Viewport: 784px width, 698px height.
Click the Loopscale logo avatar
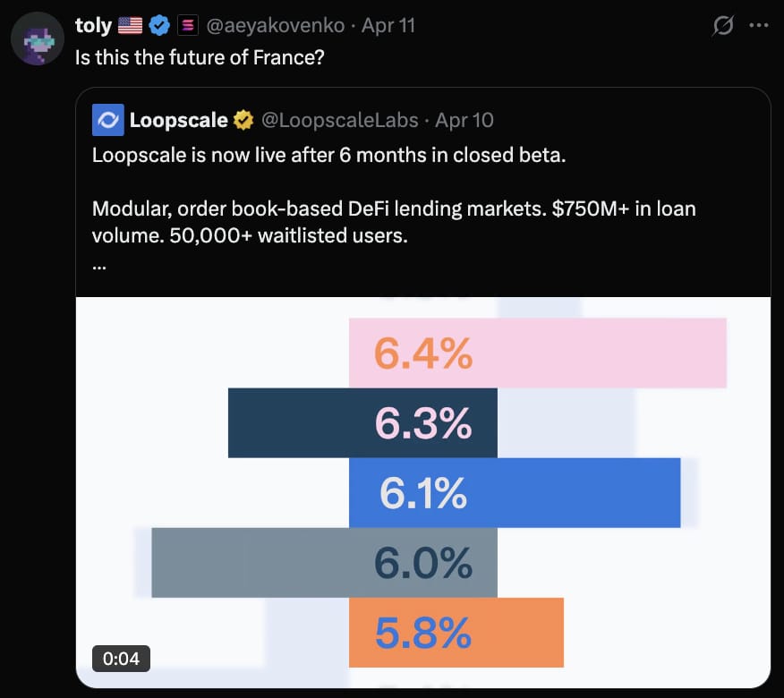[x=108, y=120]
